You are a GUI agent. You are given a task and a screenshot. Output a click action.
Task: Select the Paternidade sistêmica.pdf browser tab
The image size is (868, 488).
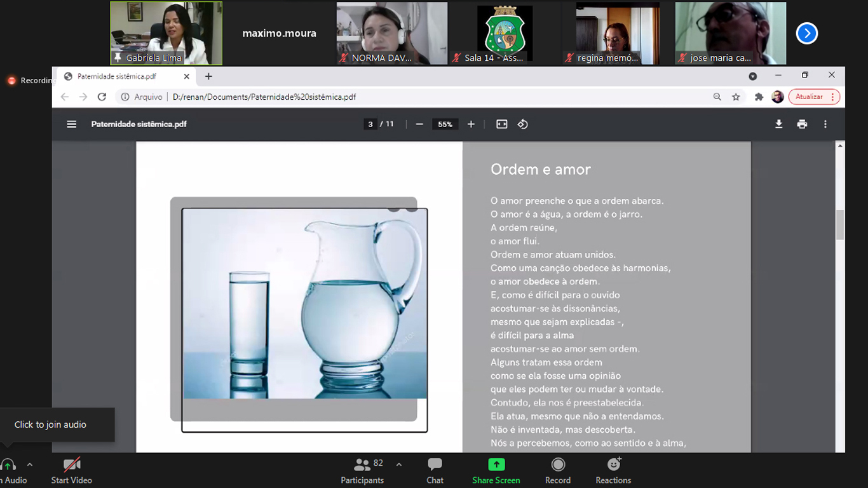(117, 76)
